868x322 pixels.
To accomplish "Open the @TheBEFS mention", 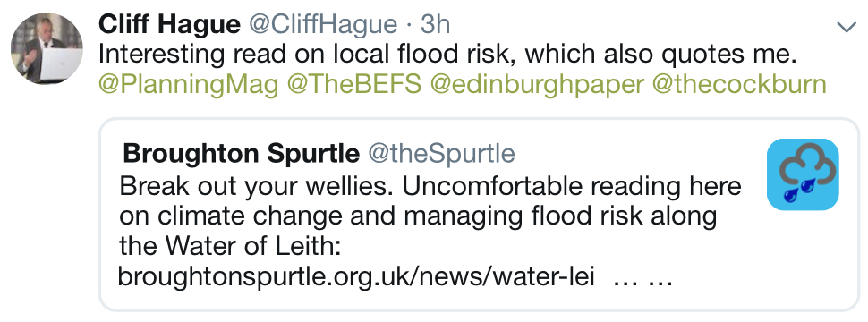I will (355, 85).
